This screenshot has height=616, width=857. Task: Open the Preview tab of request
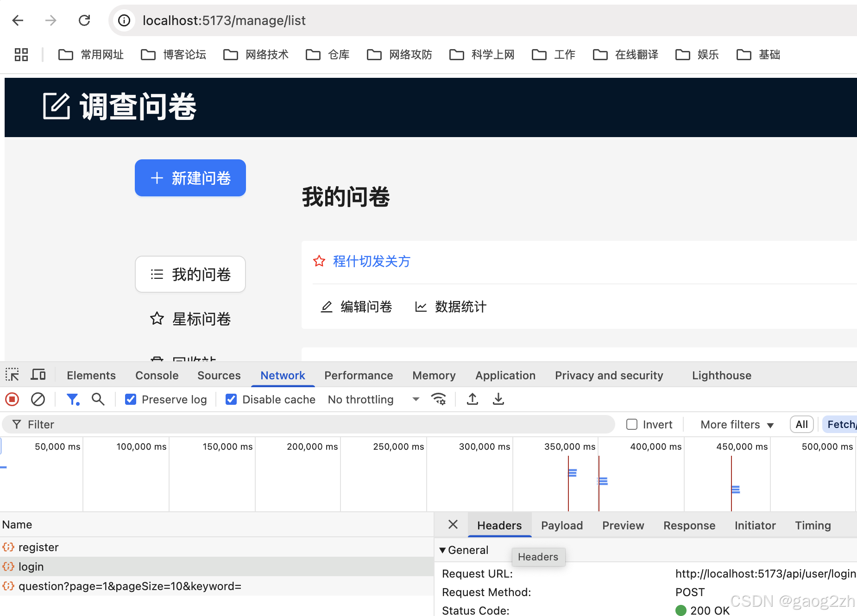pyautogui.click(x=623, y=525)
